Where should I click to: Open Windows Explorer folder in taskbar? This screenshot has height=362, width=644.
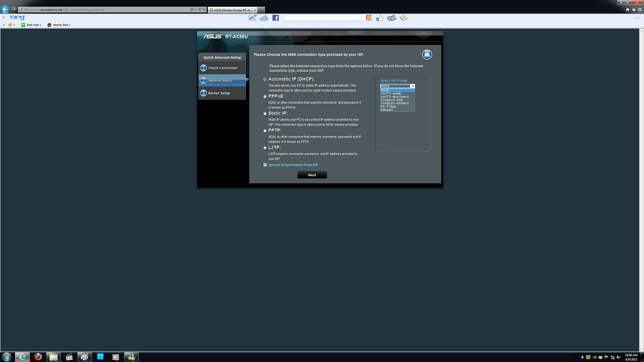pyautogui.click(x=53, y=357)
